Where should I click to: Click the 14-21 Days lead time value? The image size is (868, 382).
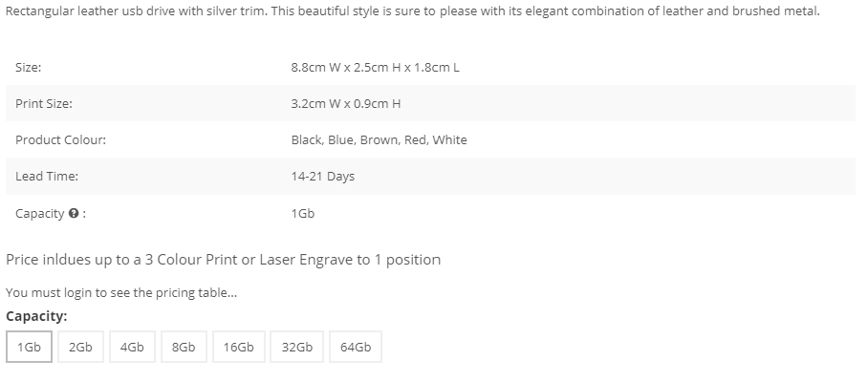[x=323, y=177]
